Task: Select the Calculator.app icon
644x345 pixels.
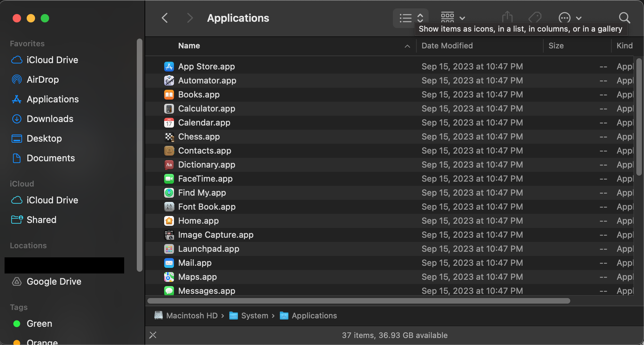Action: click(169, 109)
